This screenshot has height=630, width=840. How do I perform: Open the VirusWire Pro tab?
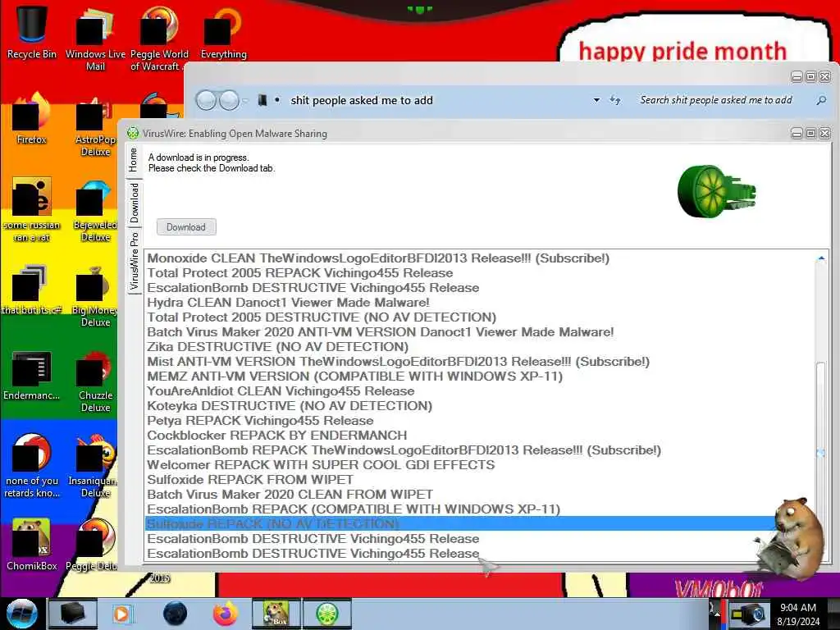coord(134,261)
